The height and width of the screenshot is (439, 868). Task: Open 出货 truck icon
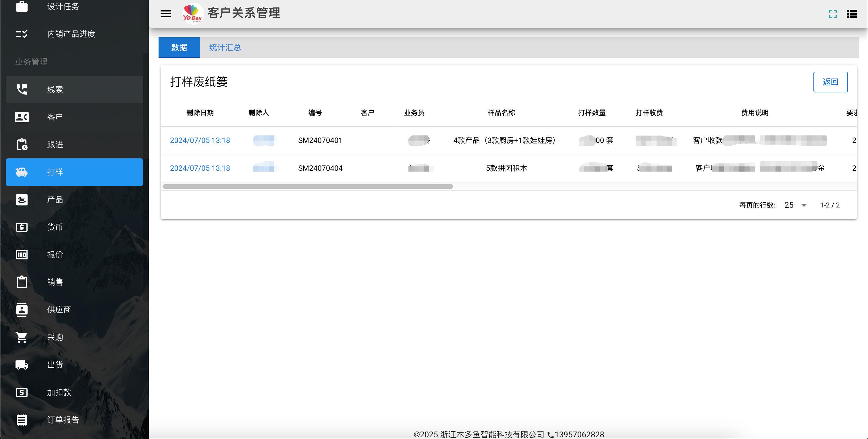click(22, 365)
